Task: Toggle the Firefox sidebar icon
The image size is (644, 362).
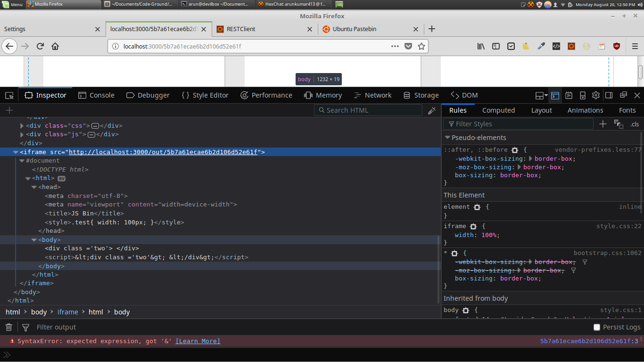Action: click(x=496, y=46)
